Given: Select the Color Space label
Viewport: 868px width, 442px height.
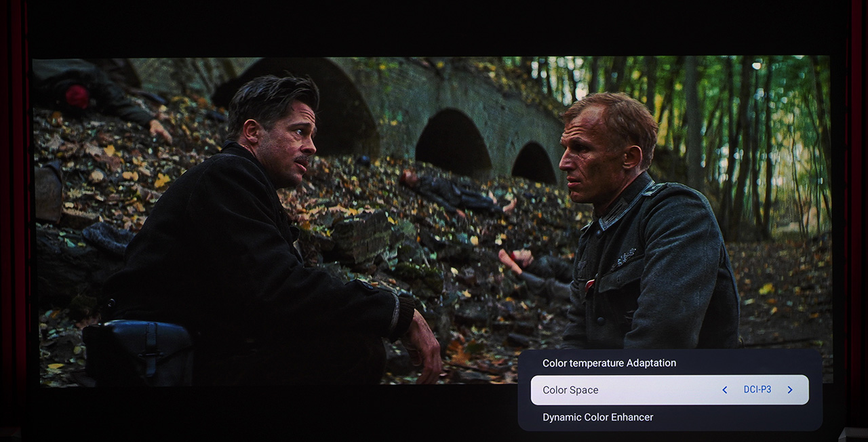Looking at the screenshot, I should [570, 390].
